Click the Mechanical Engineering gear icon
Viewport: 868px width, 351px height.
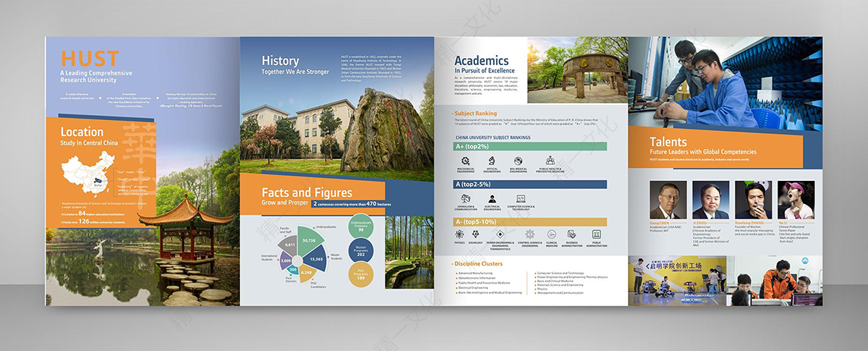tap(465, 161)
